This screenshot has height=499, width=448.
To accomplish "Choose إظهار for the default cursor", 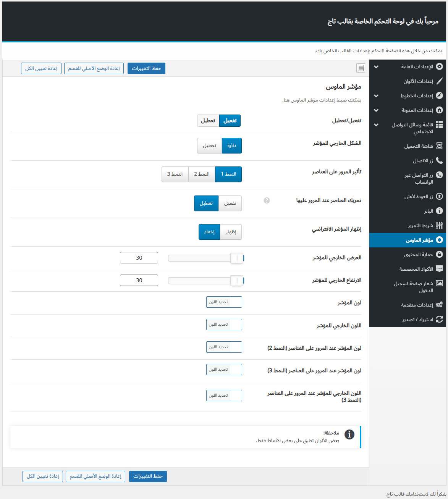I will pos(231,232).
